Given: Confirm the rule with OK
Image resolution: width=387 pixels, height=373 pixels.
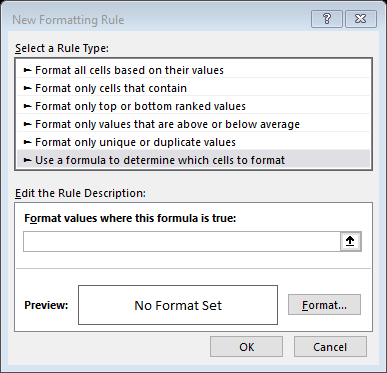Looking at the screenshot, I should [x=246, y=347].
